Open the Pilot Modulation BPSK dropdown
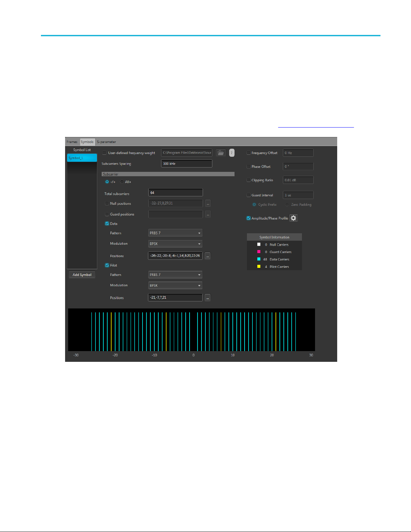 coord(175,285)
